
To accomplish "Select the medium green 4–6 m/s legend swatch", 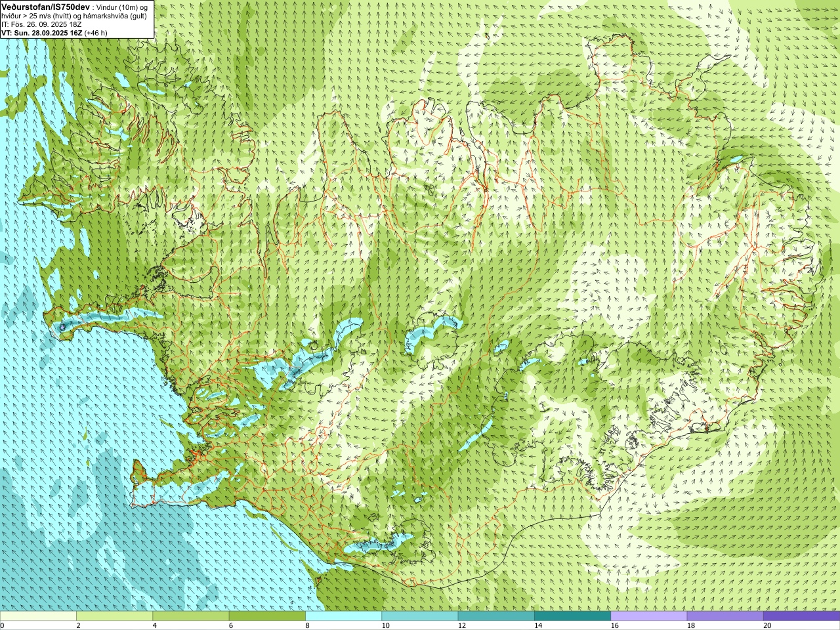I will 190,616.
